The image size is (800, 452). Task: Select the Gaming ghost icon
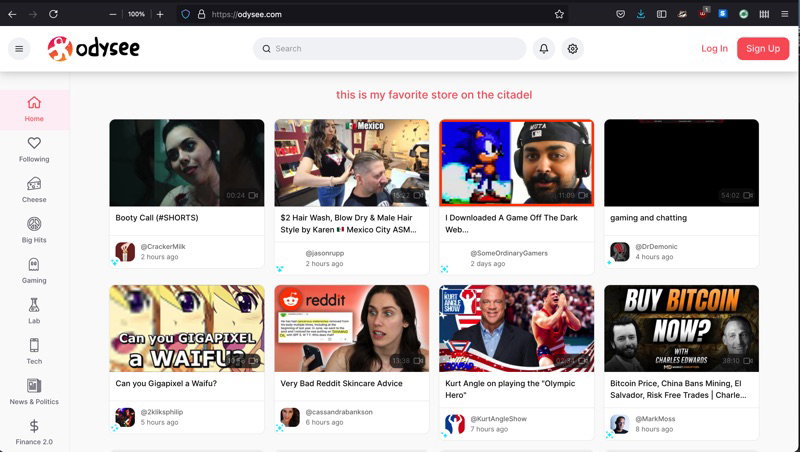pyautogui.click(x=34, y=265)
